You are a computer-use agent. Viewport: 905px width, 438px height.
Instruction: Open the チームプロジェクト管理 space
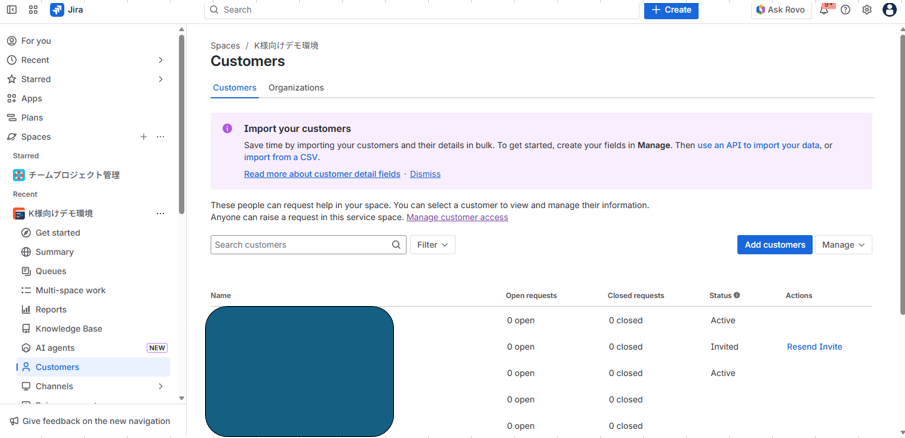[74, 175]
